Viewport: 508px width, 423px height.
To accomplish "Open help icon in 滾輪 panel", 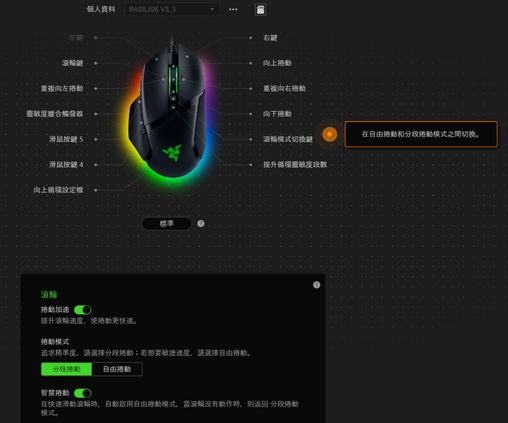I will 316,285.
